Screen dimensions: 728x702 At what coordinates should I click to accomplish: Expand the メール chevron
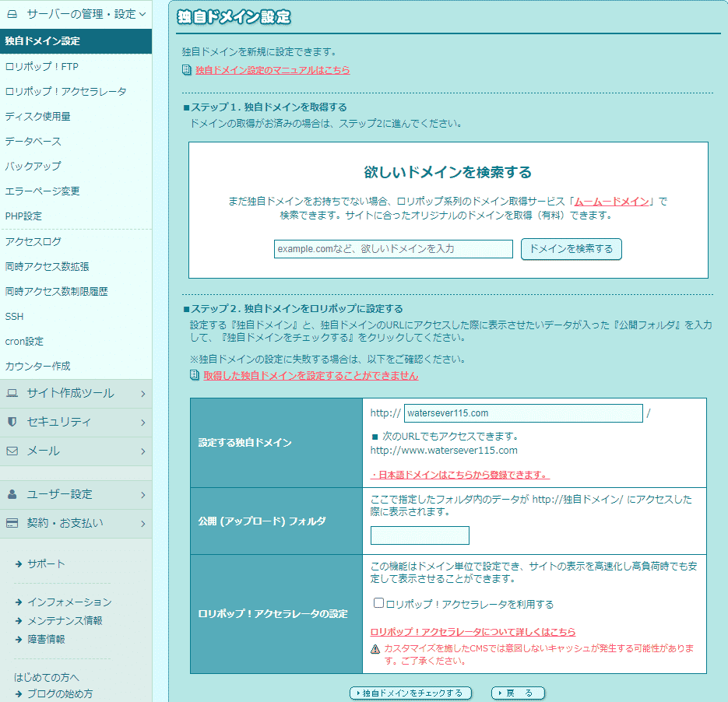tap(143, 451)
